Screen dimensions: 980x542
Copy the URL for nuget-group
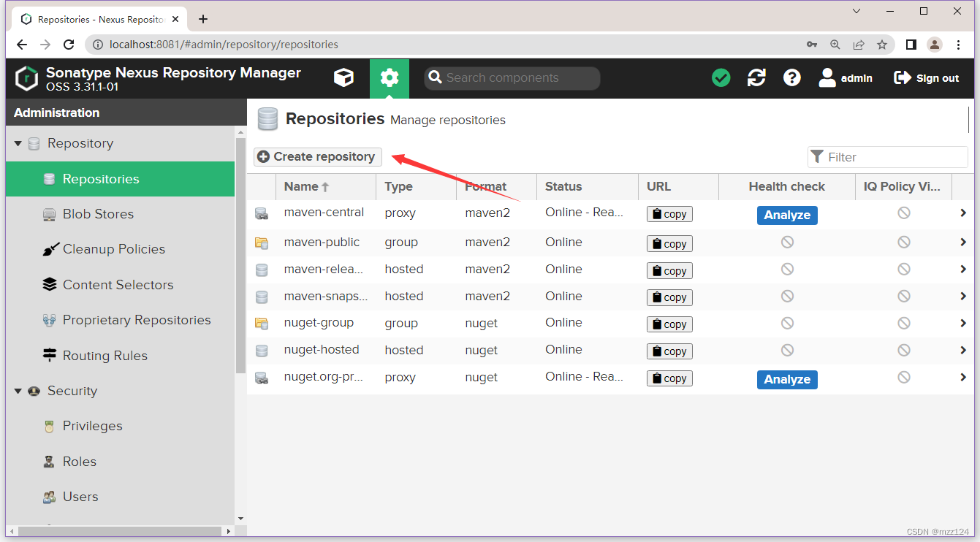[669, 324]
